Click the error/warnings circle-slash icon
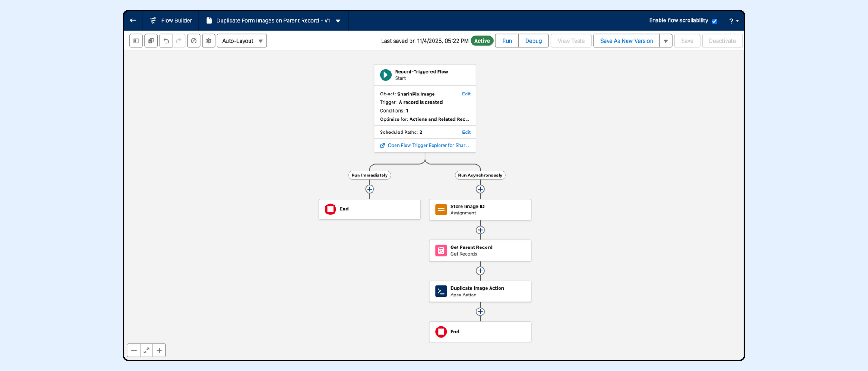The width and height of the screenshot is (868, 371). 193,41
